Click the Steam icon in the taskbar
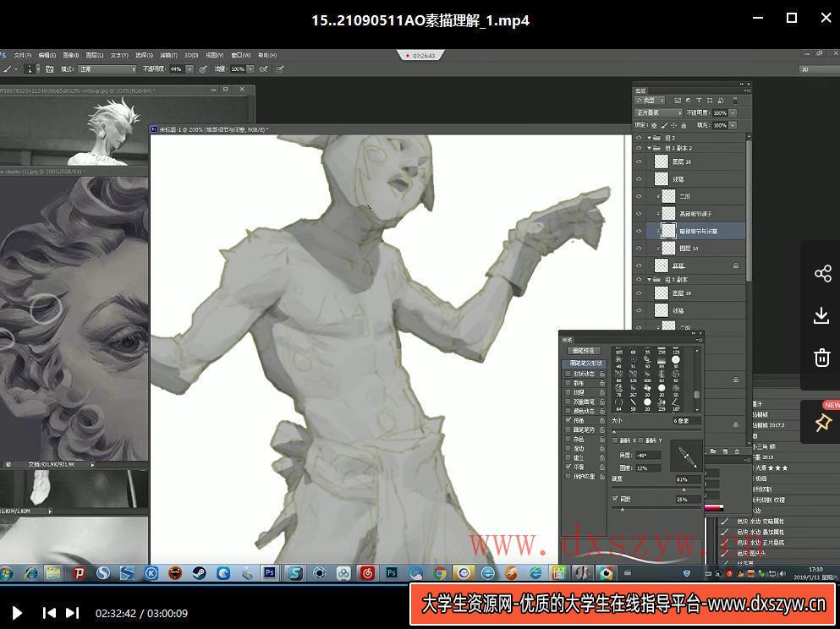The image size is (840, 629). [x=199, y=573]
